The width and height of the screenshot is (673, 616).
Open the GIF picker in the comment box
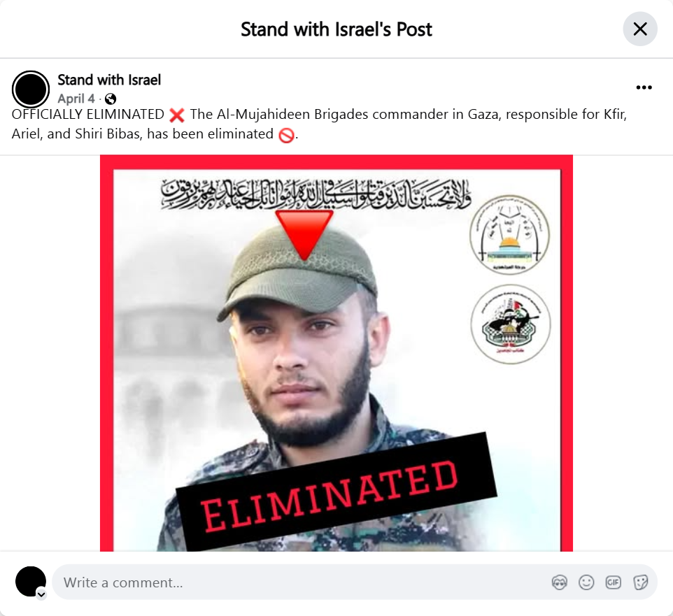614,582
